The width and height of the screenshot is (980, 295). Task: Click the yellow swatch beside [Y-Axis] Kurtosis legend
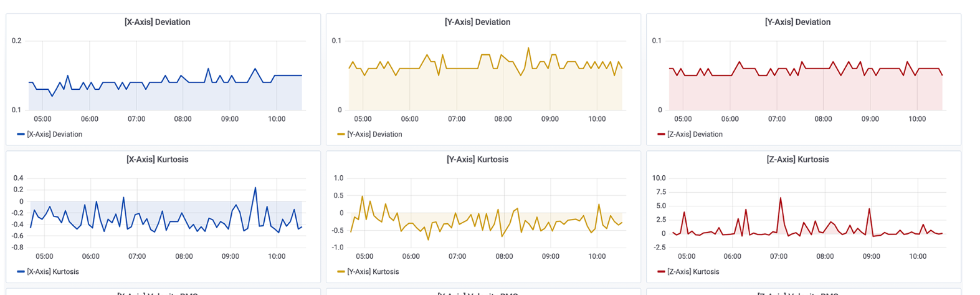click(x=341, y=272)
